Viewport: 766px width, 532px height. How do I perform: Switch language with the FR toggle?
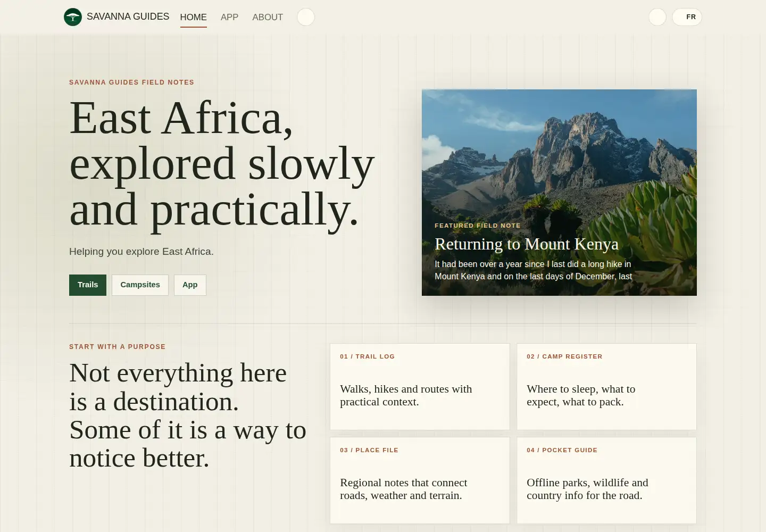click(687, 17)
